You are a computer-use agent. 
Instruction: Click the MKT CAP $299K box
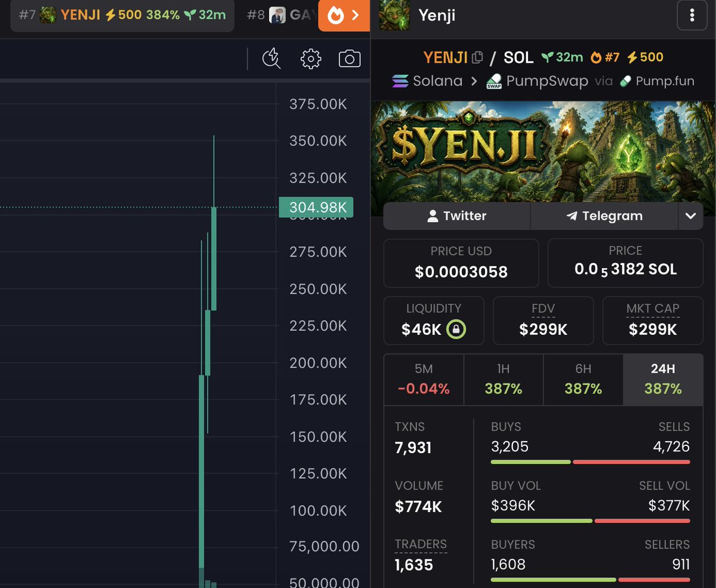[x=653, y=321]
